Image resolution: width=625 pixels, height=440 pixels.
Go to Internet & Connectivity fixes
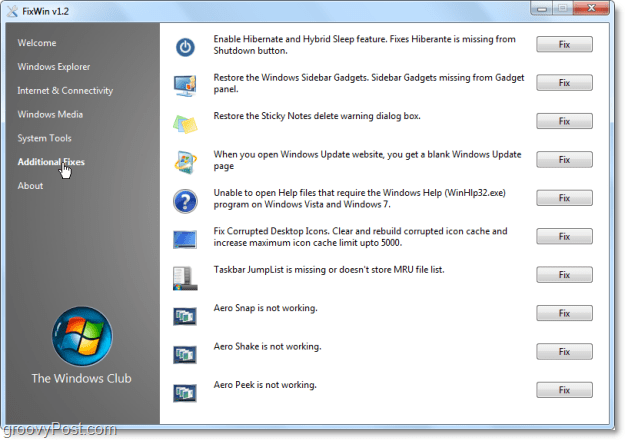(x=65, y=90)
